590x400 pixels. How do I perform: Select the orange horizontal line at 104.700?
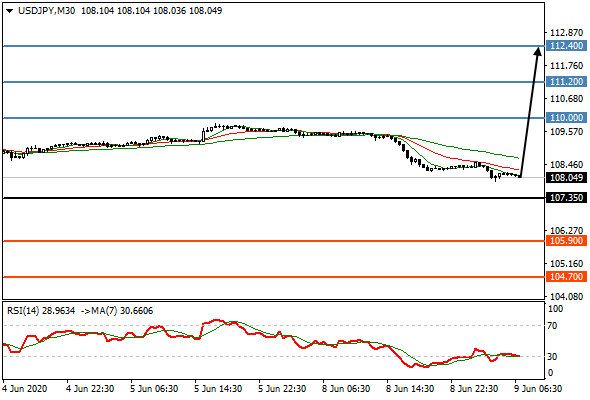[x=274, y=277]
